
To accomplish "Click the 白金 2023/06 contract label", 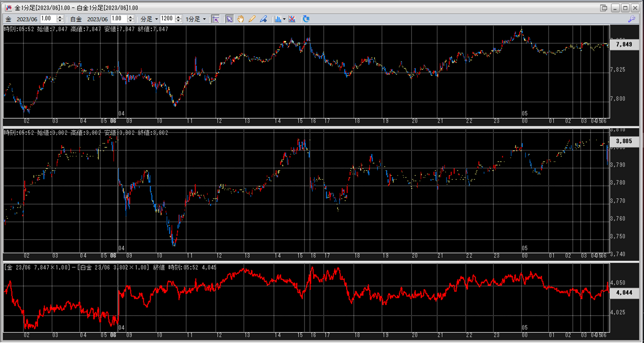I will (97, 19).
